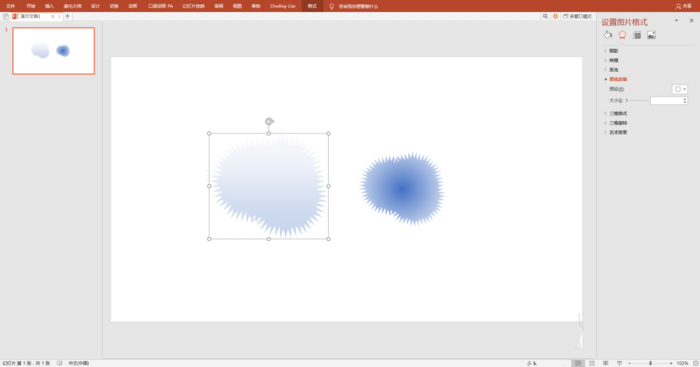Start slideshow from the status bar icon
Screen dimensions: 700x367
[619, 363]
